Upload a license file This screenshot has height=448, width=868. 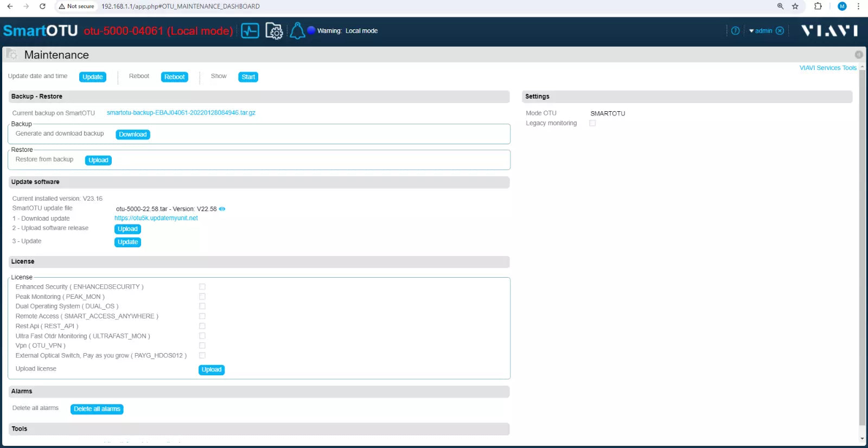click(x=212, y=370)
